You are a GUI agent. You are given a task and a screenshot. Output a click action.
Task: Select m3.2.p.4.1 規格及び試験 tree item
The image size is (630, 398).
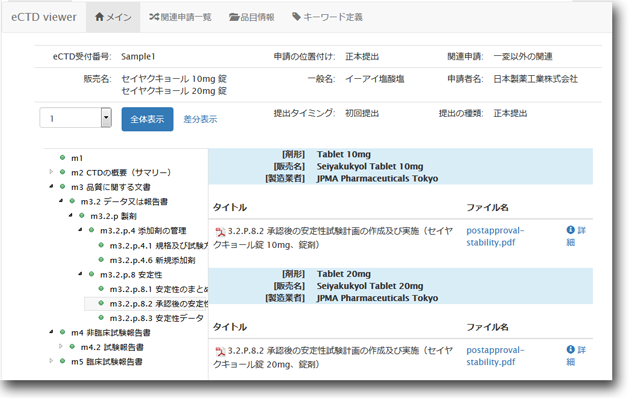click(159, 245)
